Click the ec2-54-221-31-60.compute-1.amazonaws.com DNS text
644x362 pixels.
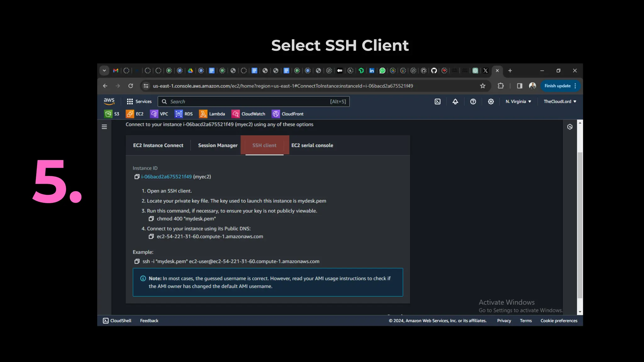point(210,237)
